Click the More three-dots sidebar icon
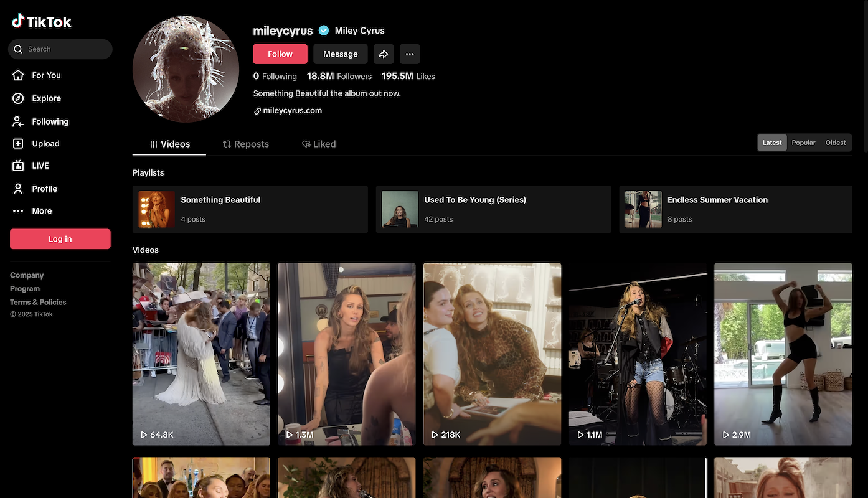 click(x=19, y=211)
